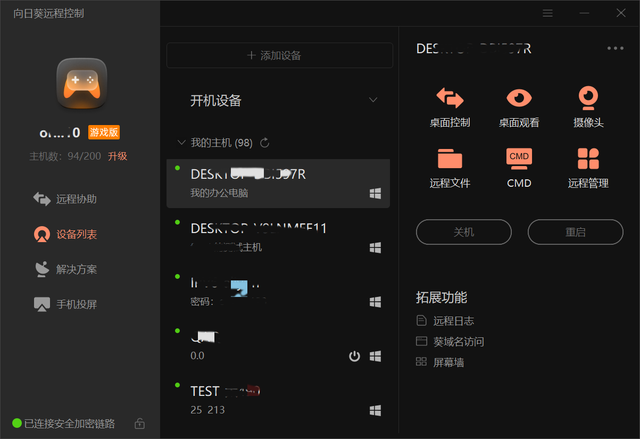Click the 游戏版 edition badge
The height and width of the screenshot is (439, 640).
point(104,132)
